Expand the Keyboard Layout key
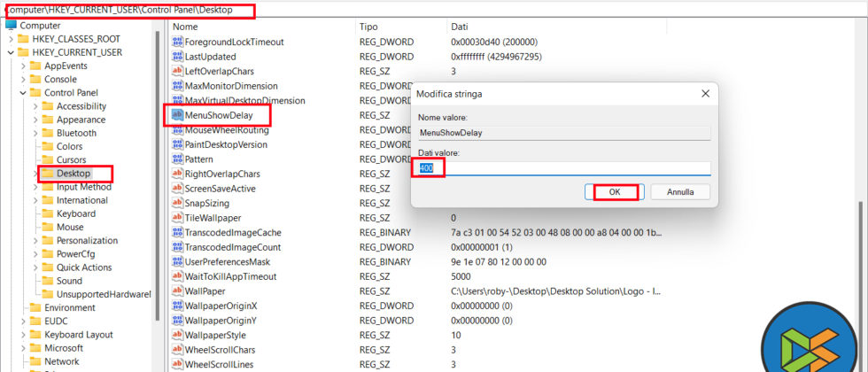Viewport: 868px width, 372px height. (23, 335)
